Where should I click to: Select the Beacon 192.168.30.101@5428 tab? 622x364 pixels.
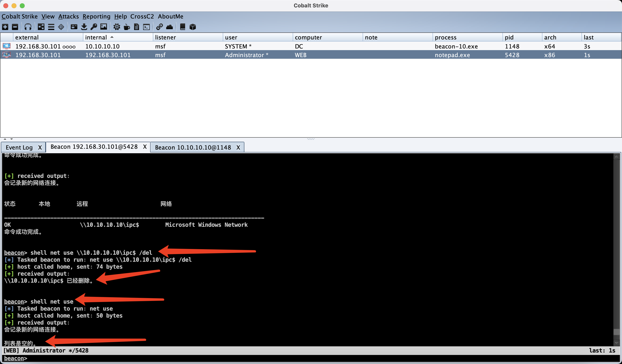94,147
